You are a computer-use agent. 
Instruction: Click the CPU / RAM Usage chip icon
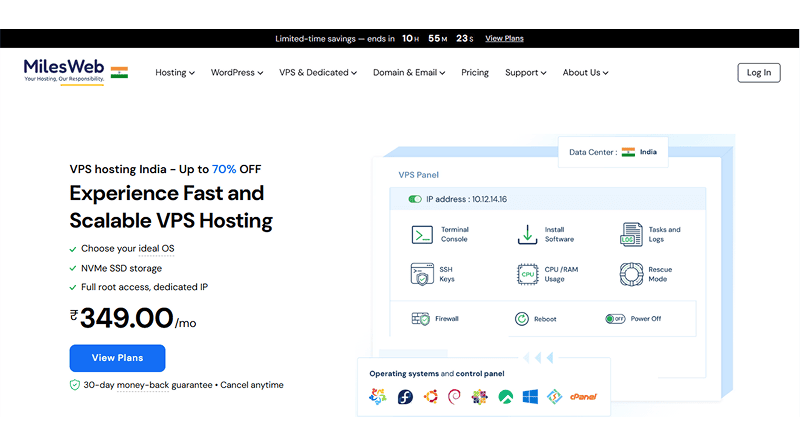coord(528,274)
